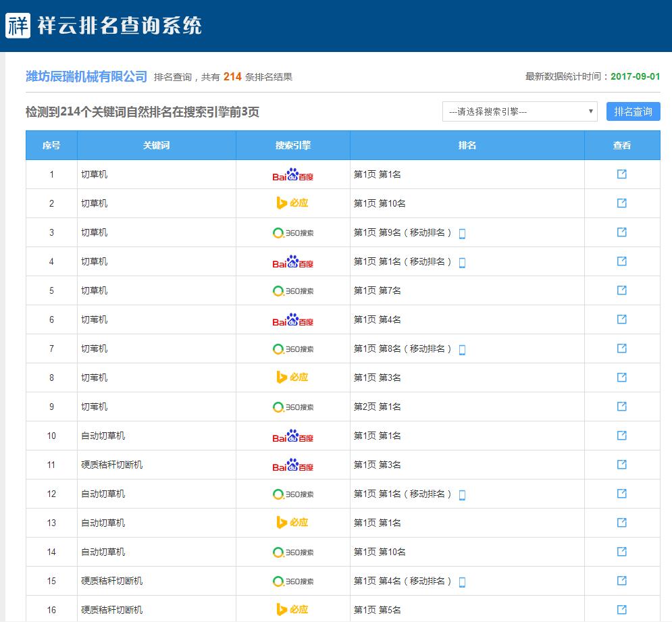Click 360搜索 logo in row 9
The image size is (672, 622).
pos(293,407)
